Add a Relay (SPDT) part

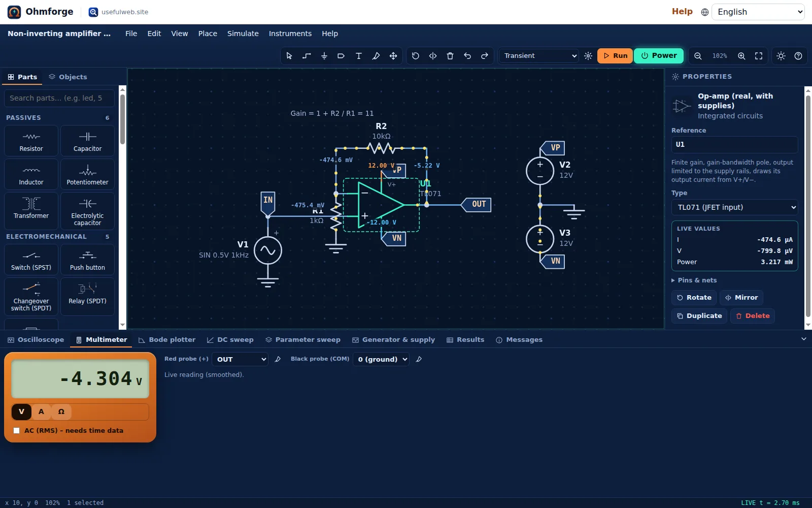[87, 296]
